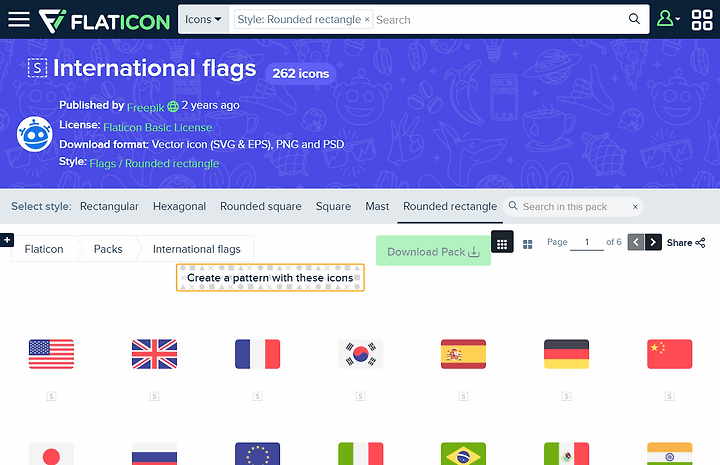The width and height of the screenshot is (720, 465).
Task: Go to the next page
Action: coord(653,242)
